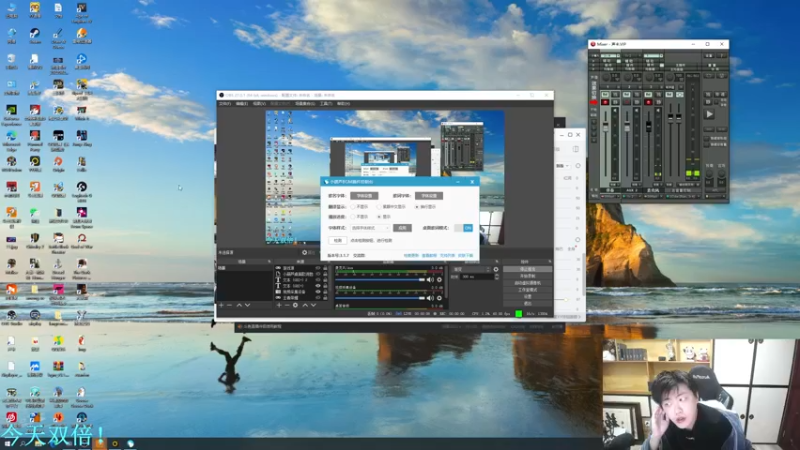This screenshot has width=800, height=450.
Task: Move source up in OBS Sources panel
Action: tap(305, 305)
